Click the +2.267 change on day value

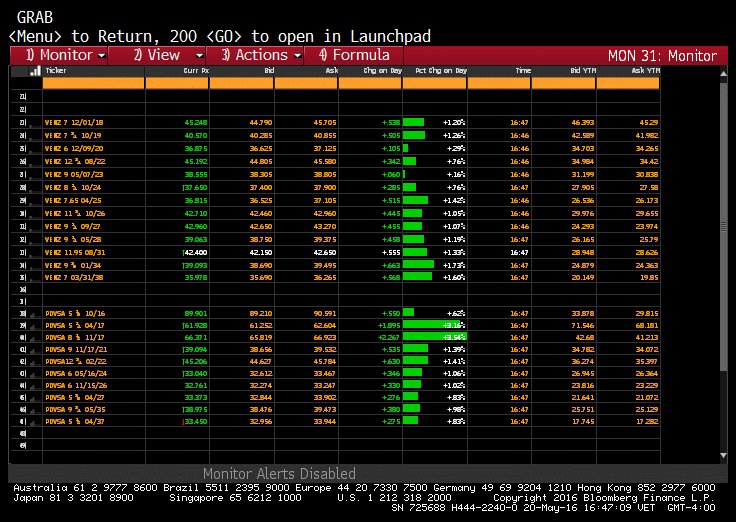[389, 338]
